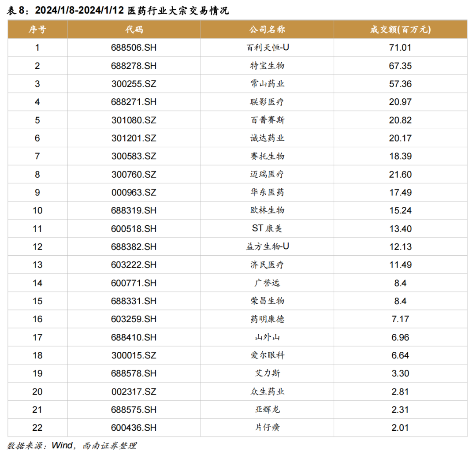Select the 联影医疗 company cell
The height and width of the screenshot is (455, 476).
(267, 102)
